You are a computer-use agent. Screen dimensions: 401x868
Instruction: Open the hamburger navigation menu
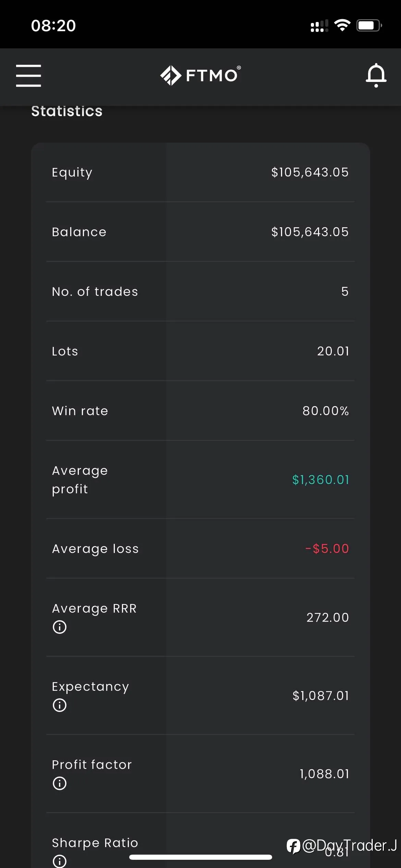tap(28, 75)
